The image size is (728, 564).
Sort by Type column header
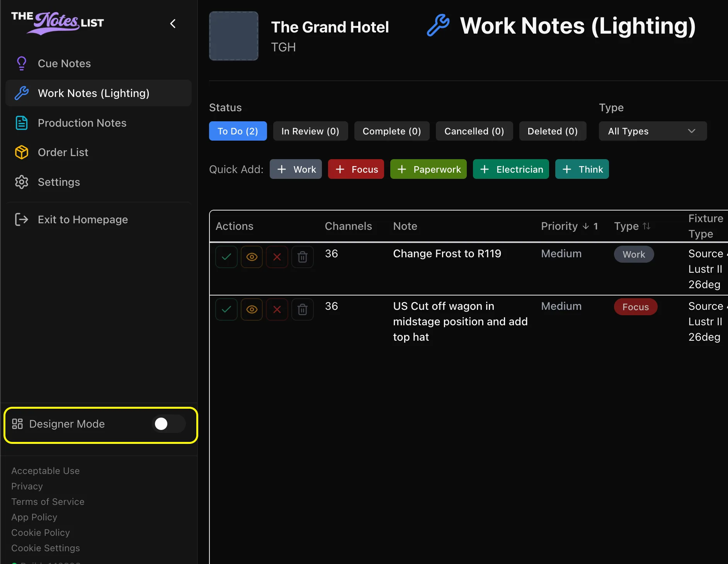pos(633,226)
